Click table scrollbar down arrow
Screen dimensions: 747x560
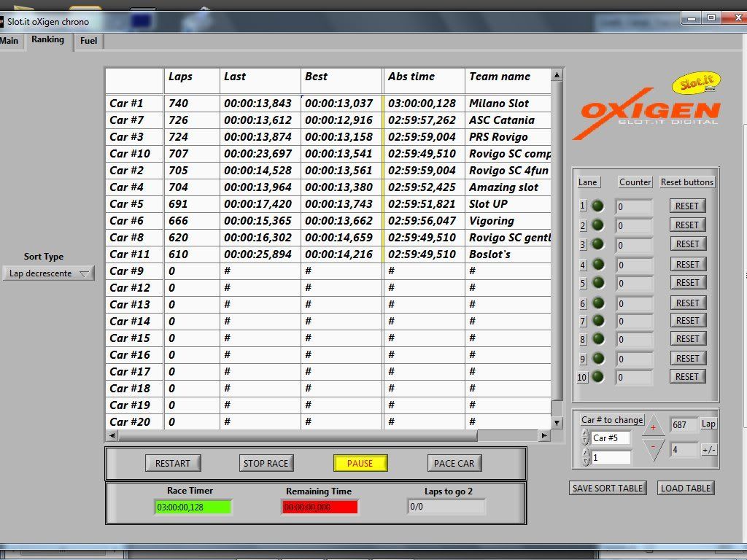coord(557,422)
